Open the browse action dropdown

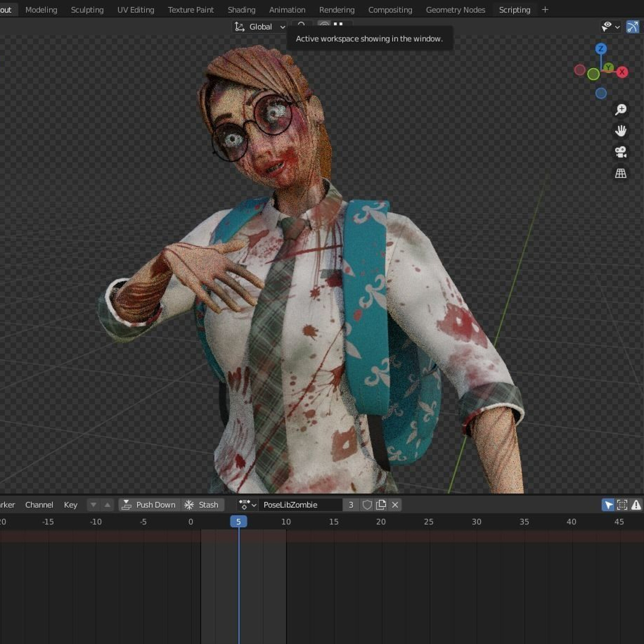[248, 505]
